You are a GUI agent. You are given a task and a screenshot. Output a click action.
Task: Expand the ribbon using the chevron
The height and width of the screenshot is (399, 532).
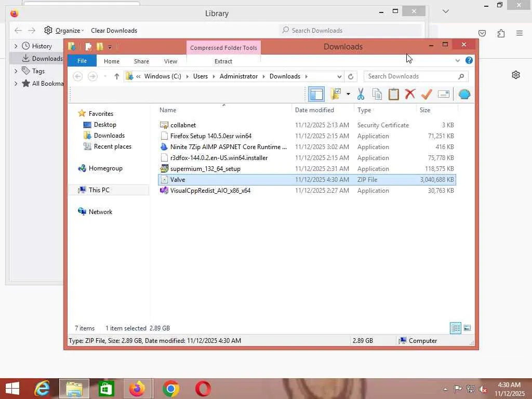[x=457, y=61]
